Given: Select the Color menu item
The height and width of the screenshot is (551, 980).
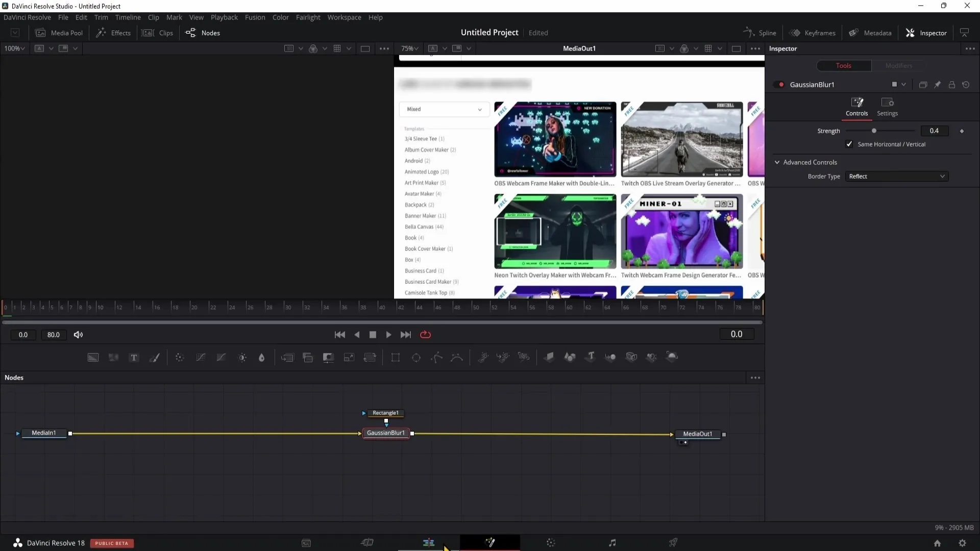Looking at the screenshot, I should (x=281, y=17).
